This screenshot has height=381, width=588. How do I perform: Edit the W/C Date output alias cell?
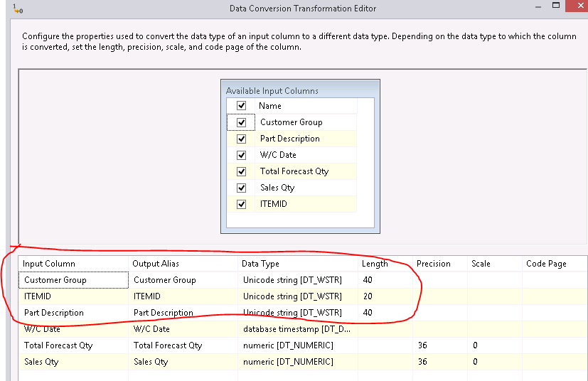(x=183, y=329)
